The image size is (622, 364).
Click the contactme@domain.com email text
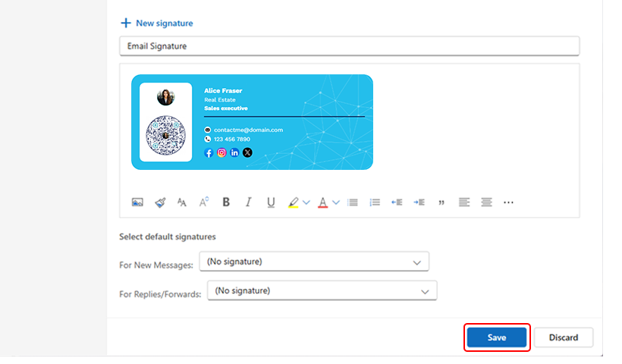[x=248, y=130]
